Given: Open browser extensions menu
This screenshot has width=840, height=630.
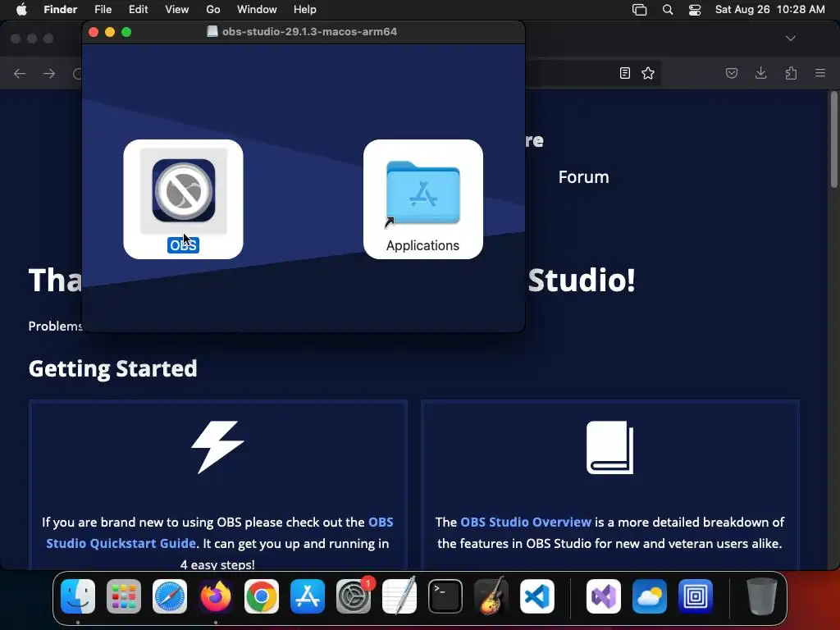Looking at the screenshot, I should click(x=791, y=73).
